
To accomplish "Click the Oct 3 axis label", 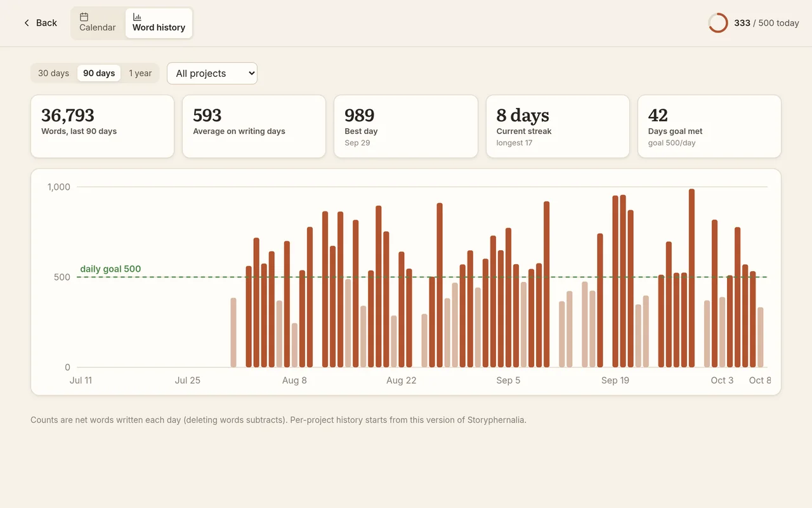I will (722, 380).
